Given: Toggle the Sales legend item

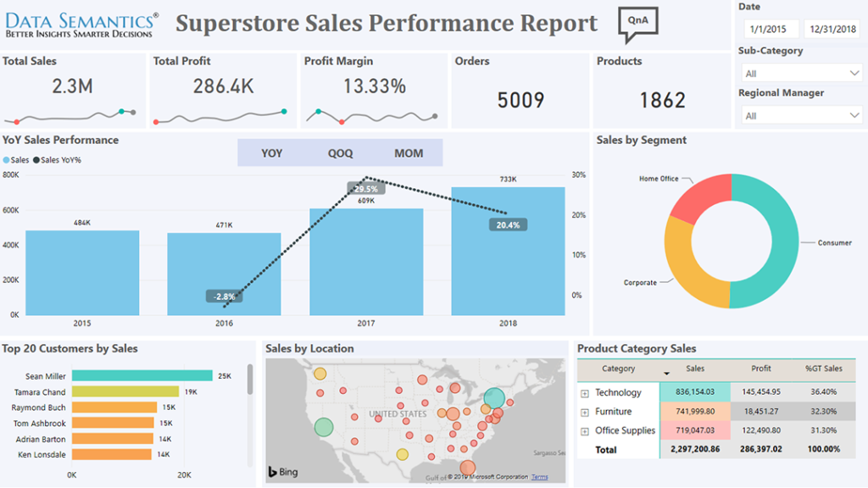Looking at the screenshot, I should point(15,160).
